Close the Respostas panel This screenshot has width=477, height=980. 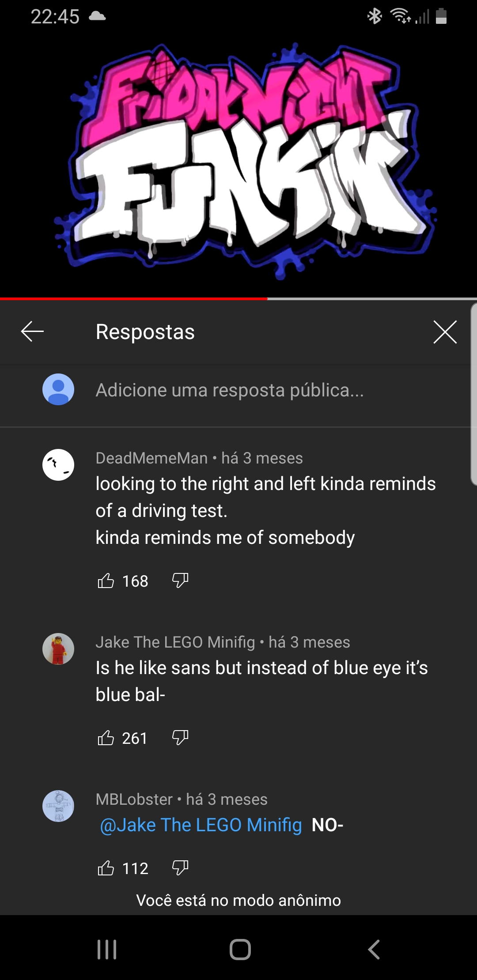coord(445,332)
